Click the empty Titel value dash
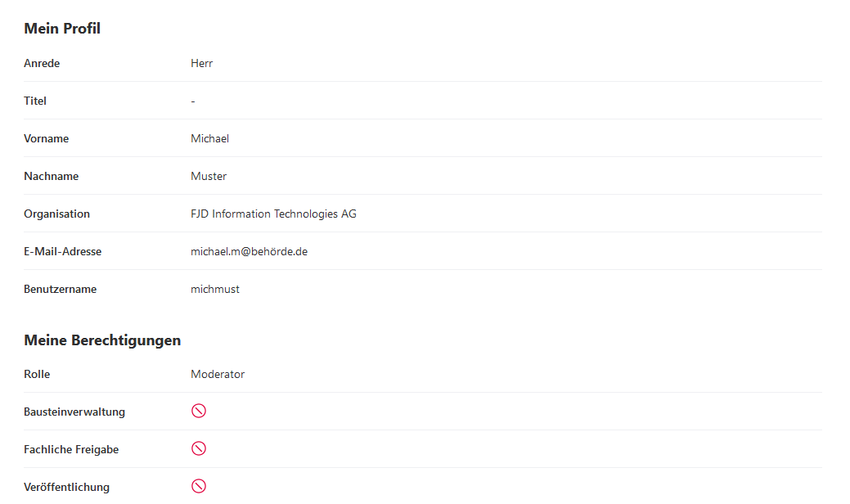 pyautogui.click(x=193, y=101)
